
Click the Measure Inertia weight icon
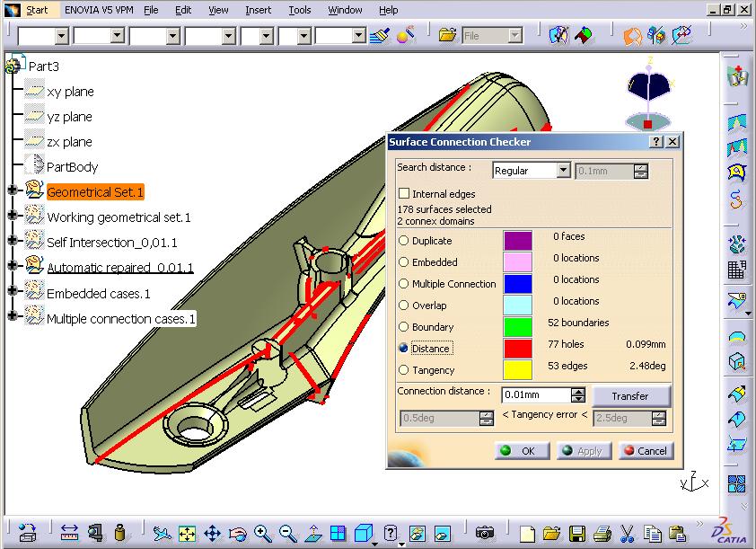[120, 533]
